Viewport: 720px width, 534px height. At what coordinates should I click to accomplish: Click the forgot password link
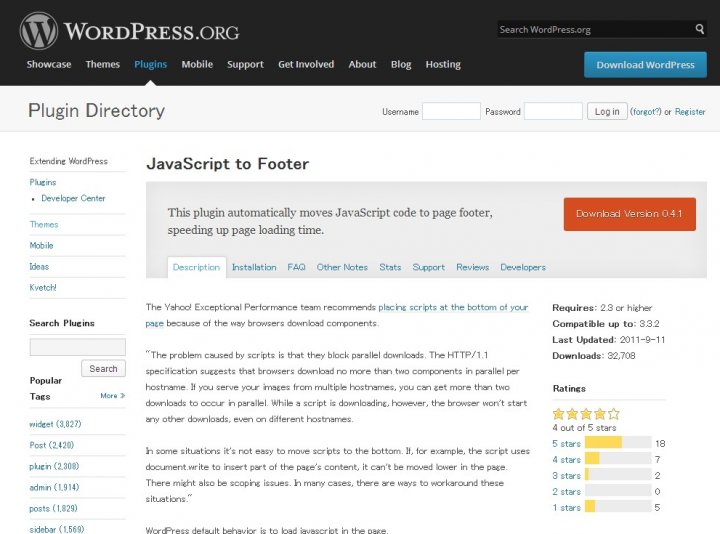645,112
